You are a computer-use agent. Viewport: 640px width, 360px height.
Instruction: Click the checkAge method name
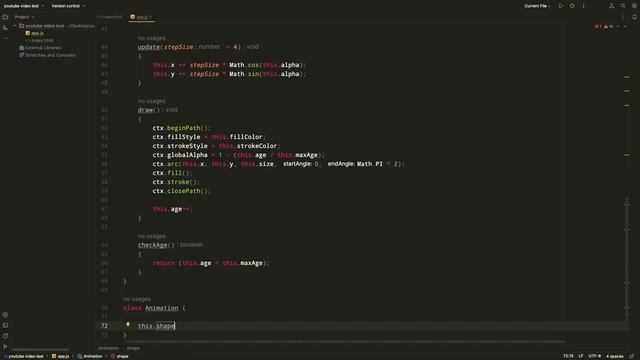coord(152,245)
